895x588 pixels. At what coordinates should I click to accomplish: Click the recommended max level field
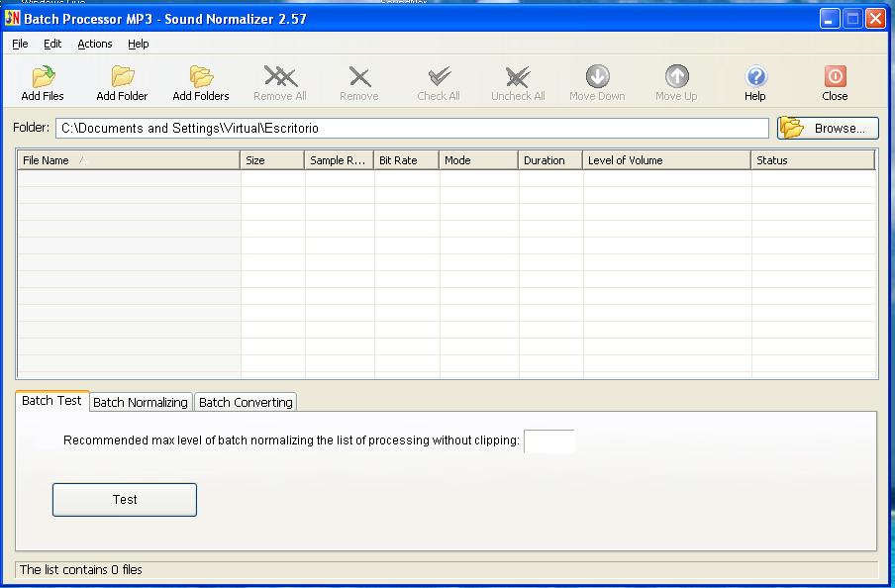coord(549,441)
